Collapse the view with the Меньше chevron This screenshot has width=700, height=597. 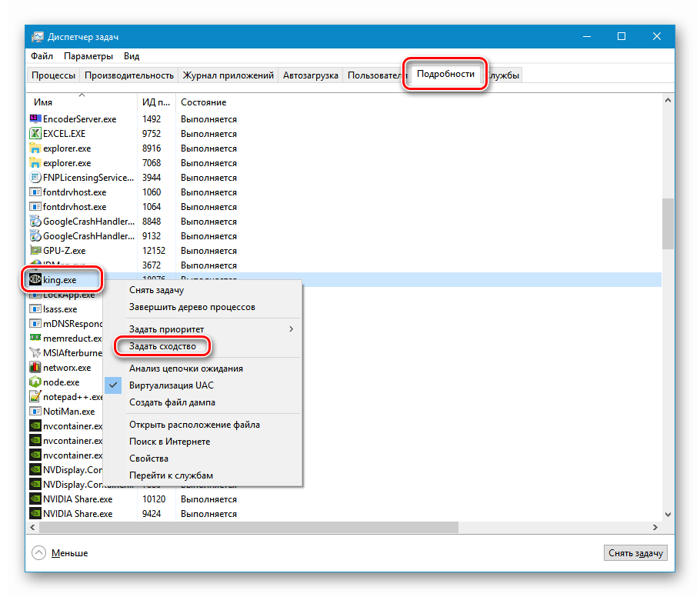click(38, 553)
